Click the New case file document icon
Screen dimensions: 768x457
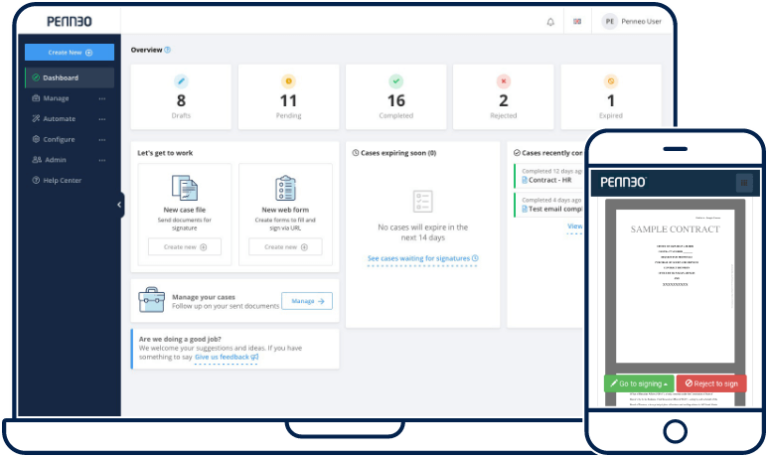click(185, 188)
